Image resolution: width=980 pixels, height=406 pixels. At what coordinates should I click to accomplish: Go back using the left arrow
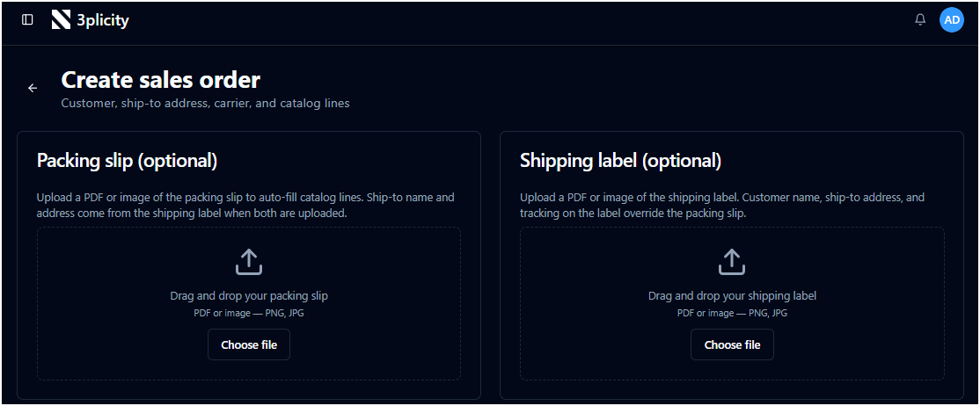click(x=33, y=88)
